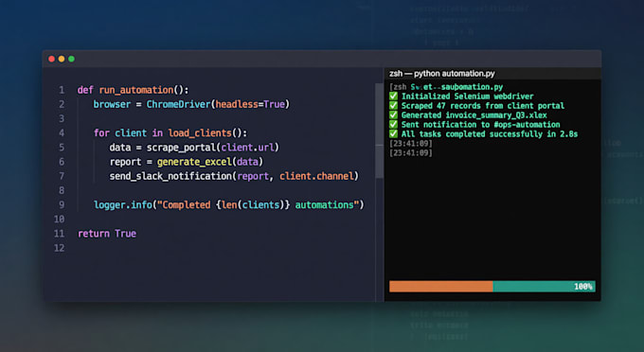
Task: Click line number 7 in the gutter
Action: pos(62,176)
